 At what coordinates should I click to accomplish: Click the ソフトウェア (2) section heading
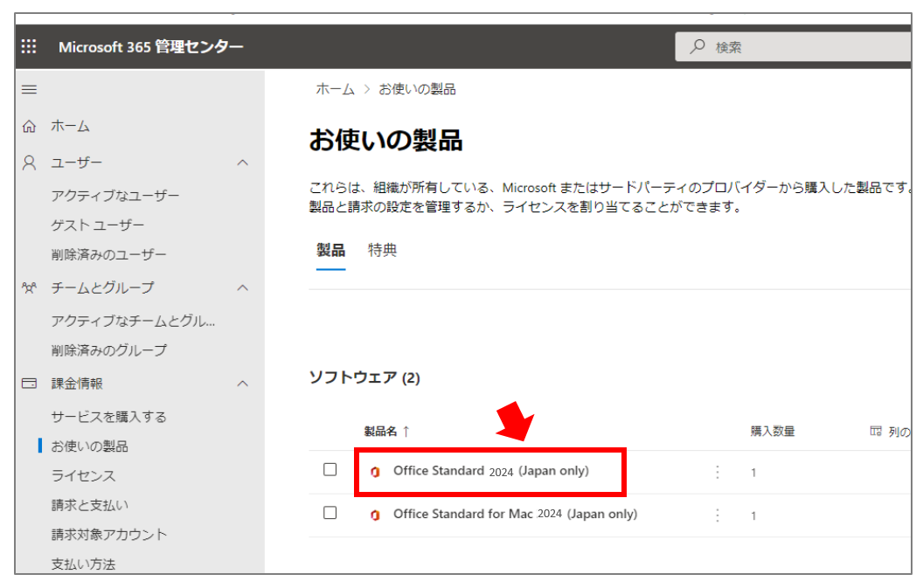364,377
